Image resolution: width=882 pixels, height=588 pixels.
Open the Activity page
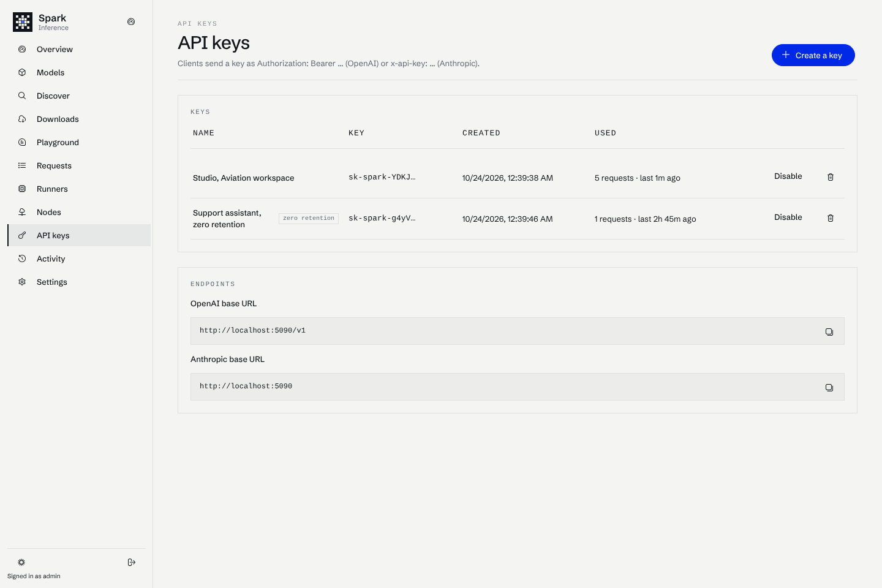(x=79, y=258)
